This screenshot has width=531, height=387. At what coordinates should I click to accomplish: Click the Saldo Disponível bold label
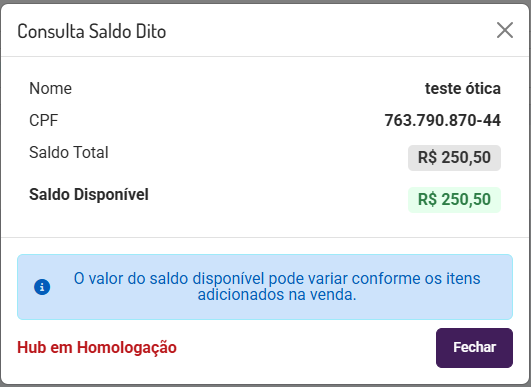point(89,195)
